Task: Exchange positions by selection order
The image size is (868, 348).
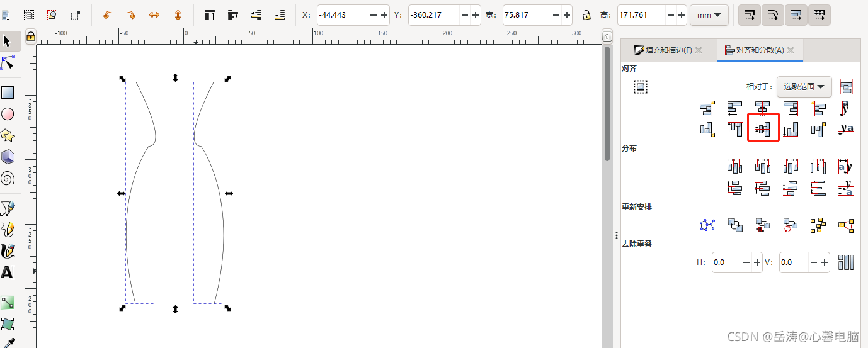Action: click(x=735, y=225)
